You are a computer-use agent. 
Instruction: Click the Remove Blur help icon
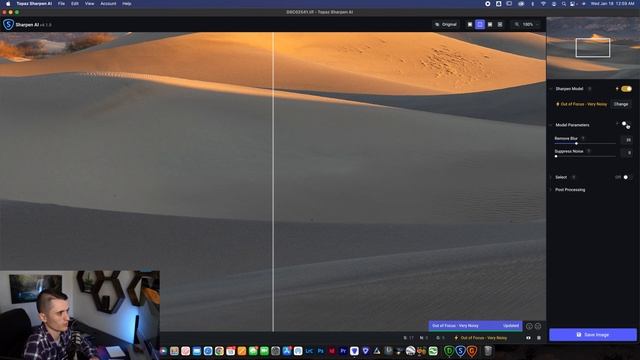583,138
